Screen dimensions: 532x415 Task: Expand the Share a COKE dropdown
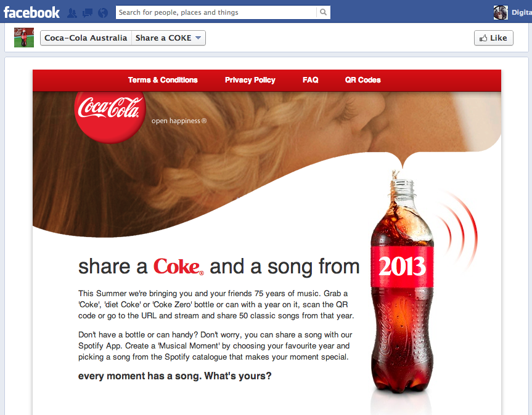(168, 38)
